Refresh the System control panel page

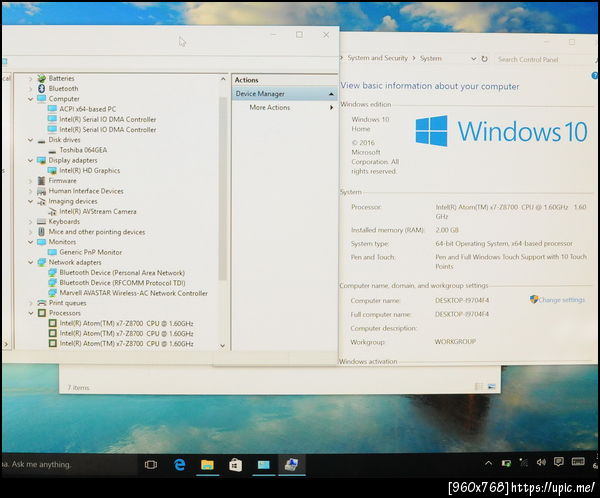[x=484, y=59]
